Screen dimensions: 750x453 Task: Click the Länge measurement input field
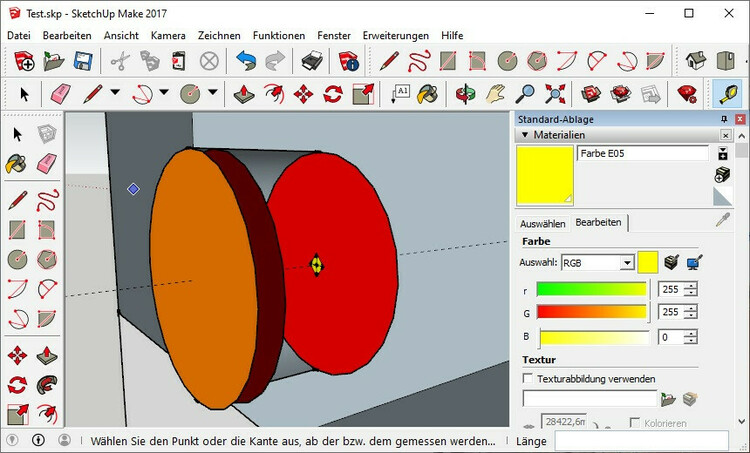pyautogui.click(x=648, y=440)
